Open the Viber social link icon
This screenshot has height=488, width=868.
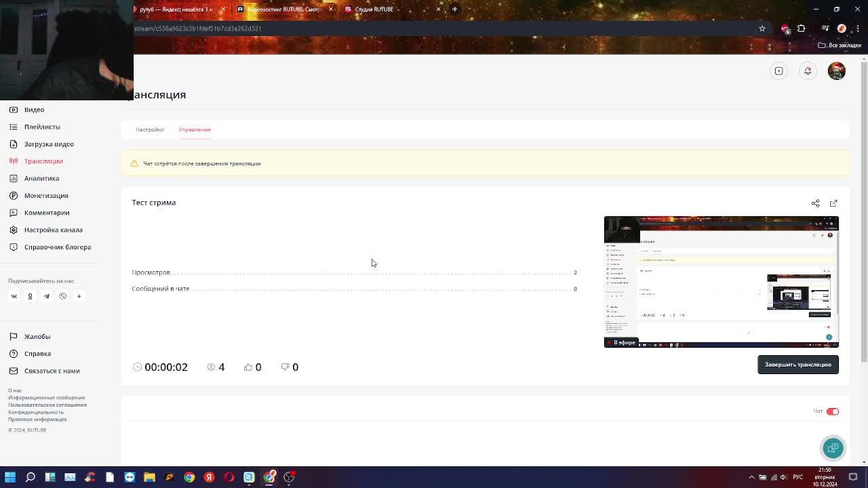[63, 296]
